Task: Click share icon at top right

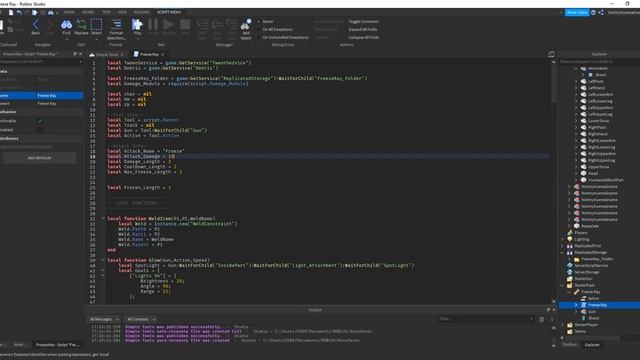Action: 601,13
